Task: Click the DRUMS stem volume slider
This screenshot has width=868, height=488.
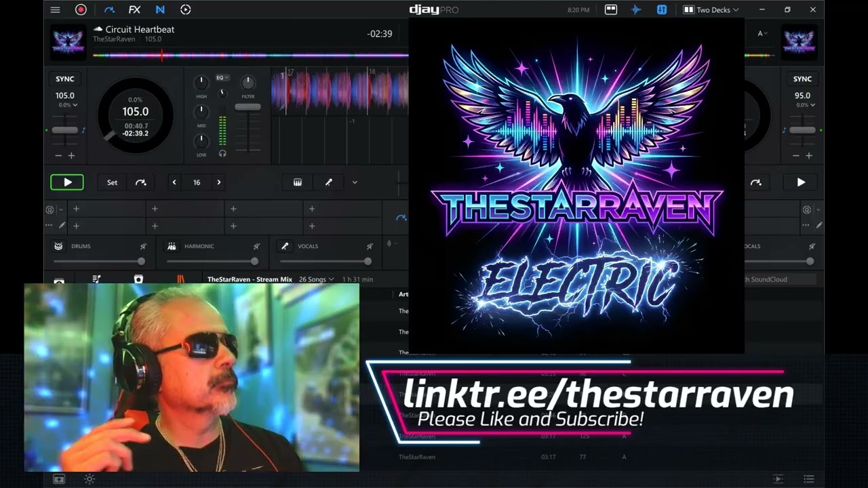Action: pyautogui.click(x=99, y=261)
